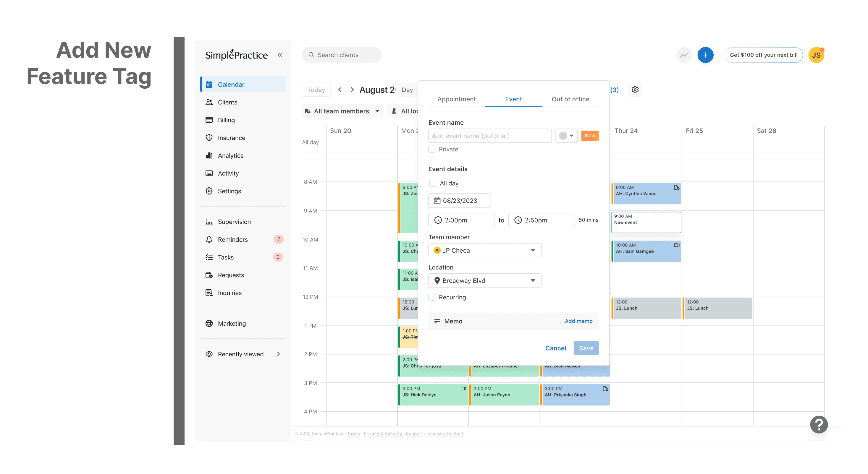Open the event color picker swatch
The image size is (868, 474).
(566, 136)
